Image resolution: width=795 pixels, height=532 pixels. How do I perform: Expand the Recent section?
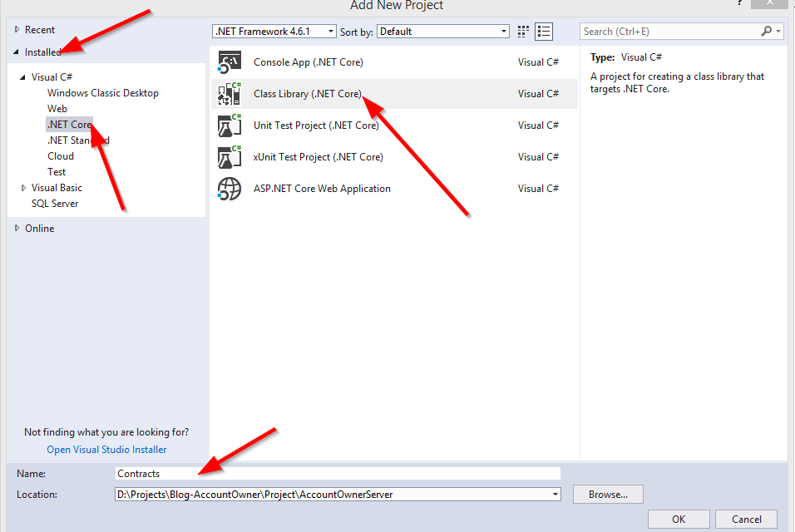[x=17, y=30]
